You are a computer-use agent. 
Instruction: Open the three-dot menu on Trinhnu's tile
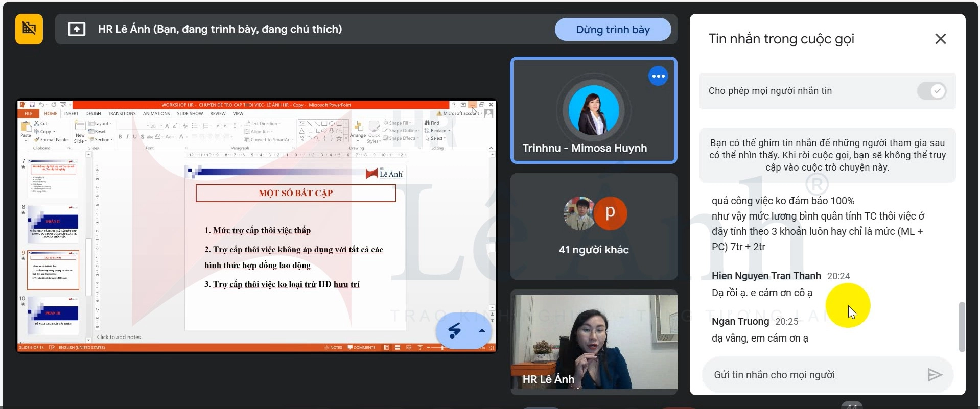[658, 76]
